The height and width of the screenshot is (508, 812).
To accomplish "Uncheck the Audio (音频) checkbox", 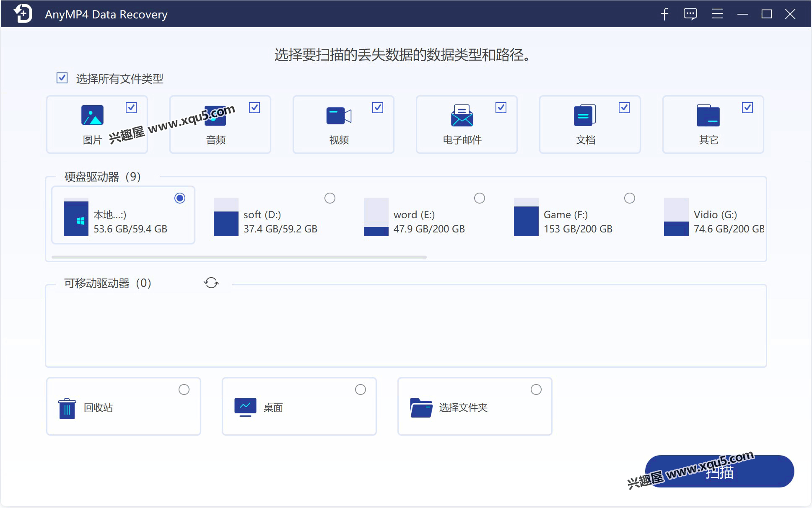I will click(x=254, y=108).
